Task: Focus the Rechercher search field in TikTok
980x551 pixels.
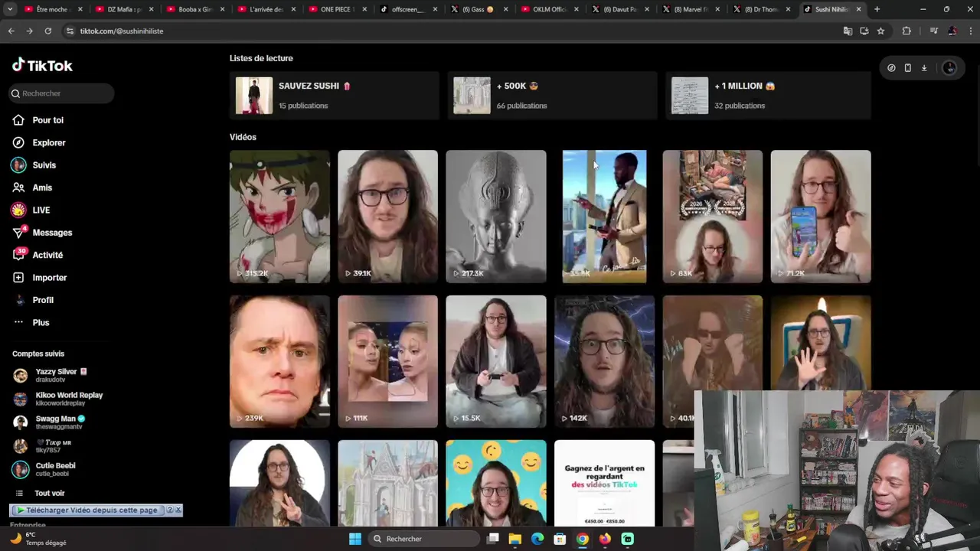Action: pyautogui.click(x=61, y=93)
